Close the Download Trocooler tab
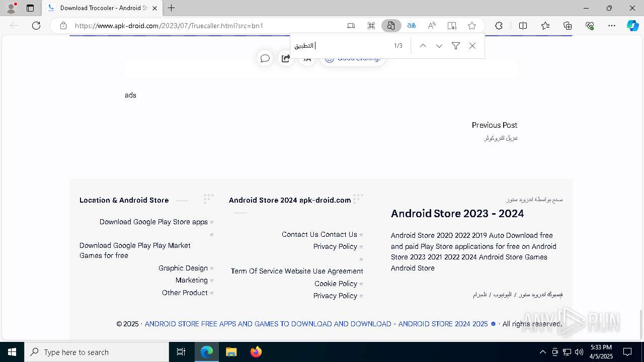 (154, 8)
